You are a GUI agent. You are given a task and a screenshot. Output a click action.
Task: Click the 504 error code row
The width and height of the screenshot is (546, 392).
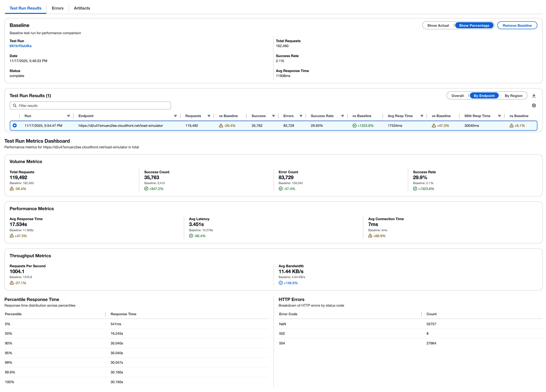[x=410, y=343]
